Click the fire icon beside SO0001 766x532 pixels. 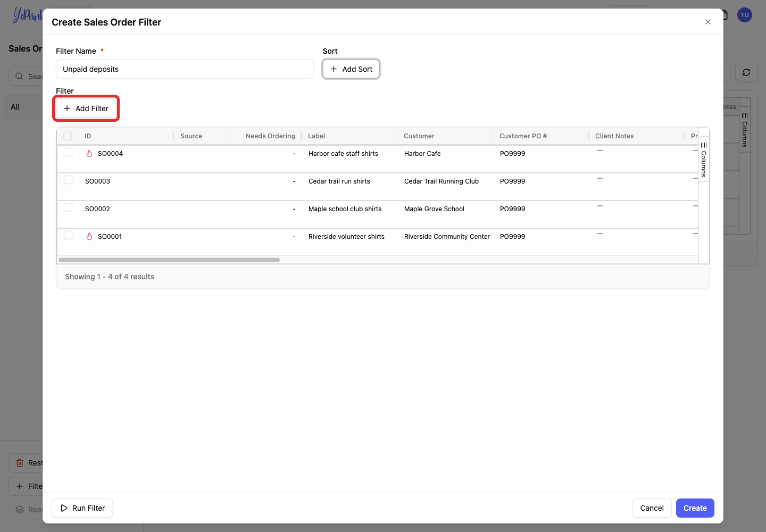[x=89, y=236]
